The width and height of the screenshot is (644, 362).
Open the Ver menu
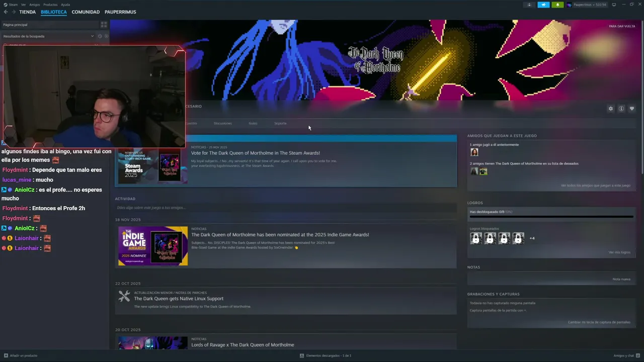[x=23, y=5]
